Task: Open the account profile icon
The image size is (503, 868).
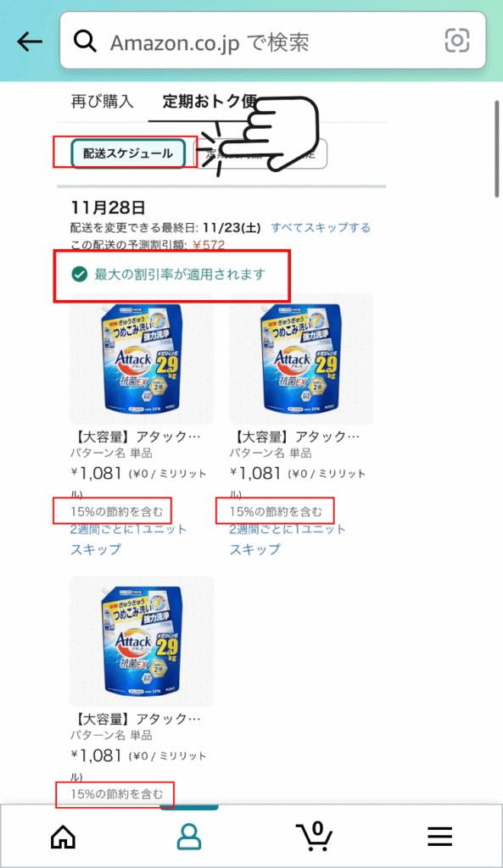Action: click(187, 836)
